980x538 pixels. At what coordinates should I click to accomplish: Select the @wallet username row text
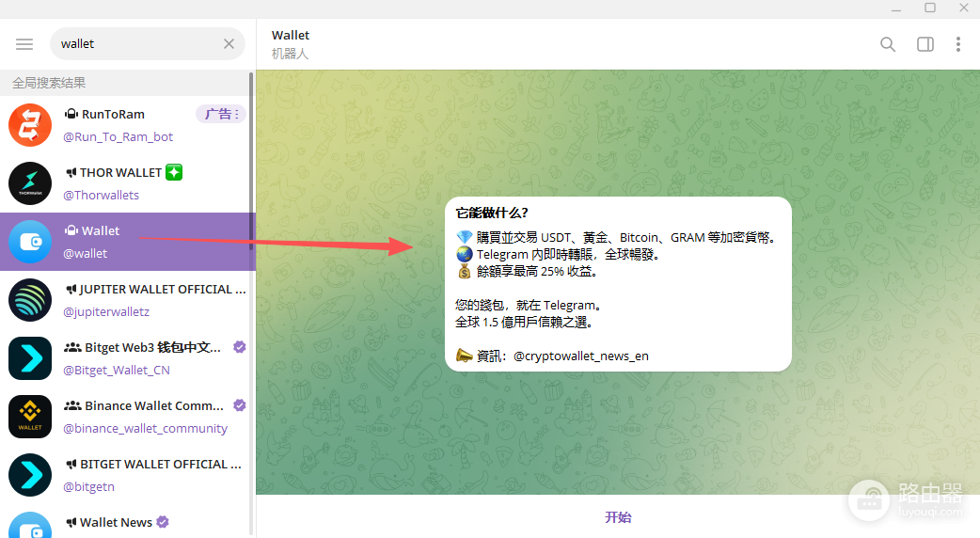85,254
